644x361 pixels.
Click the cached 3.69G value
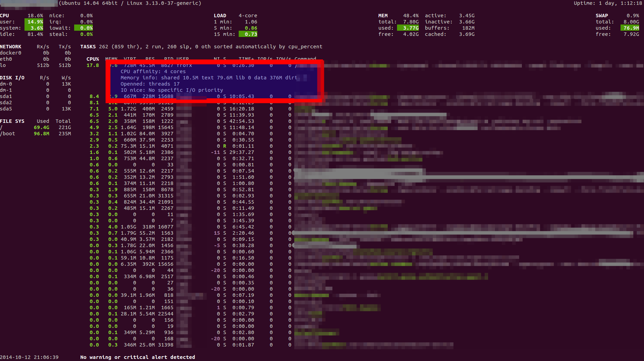467,34
